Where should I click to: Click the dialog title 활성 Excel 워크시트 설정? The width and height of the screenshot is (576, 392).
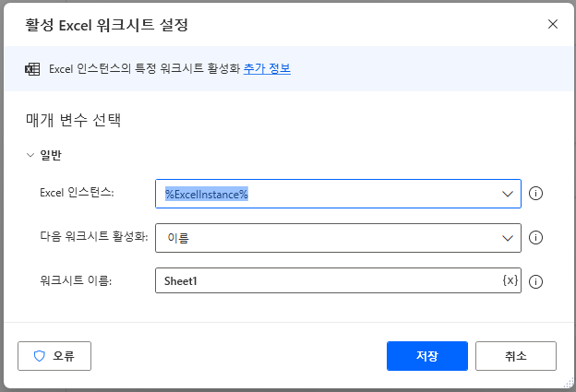pos(106,25)
